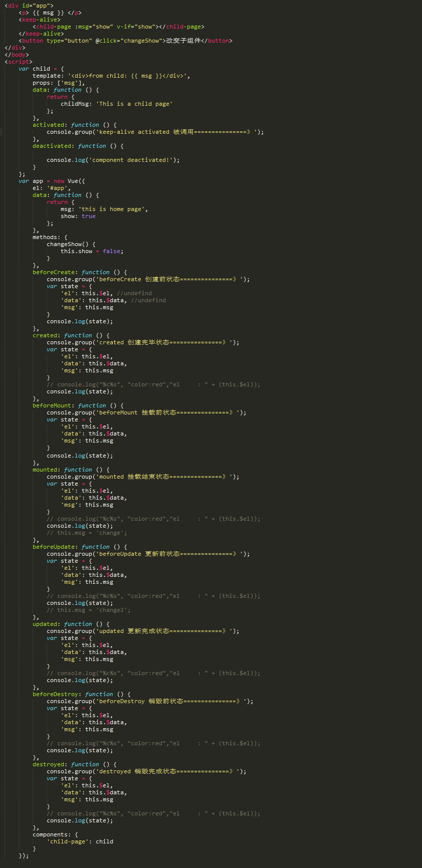Click msg: 'this is home page' line
422x868 pixels.
[104, 209]
